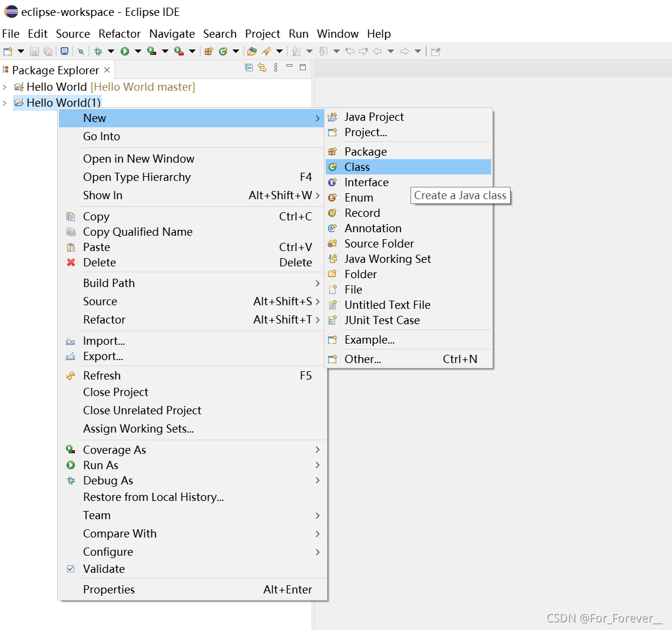Close the Package Explorer tab
Viewport: 672px width, 630px height.
coord(107,70)
